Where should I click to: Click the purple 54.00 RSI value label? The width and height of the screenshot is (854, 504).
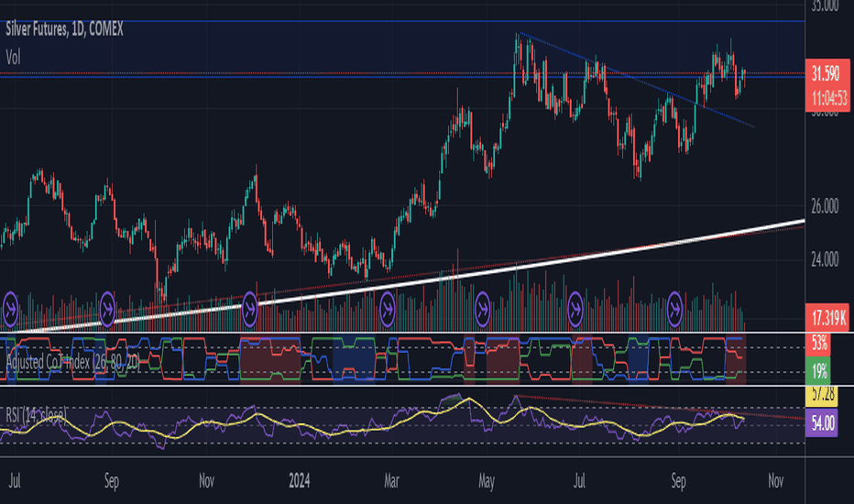pos(822,422)
